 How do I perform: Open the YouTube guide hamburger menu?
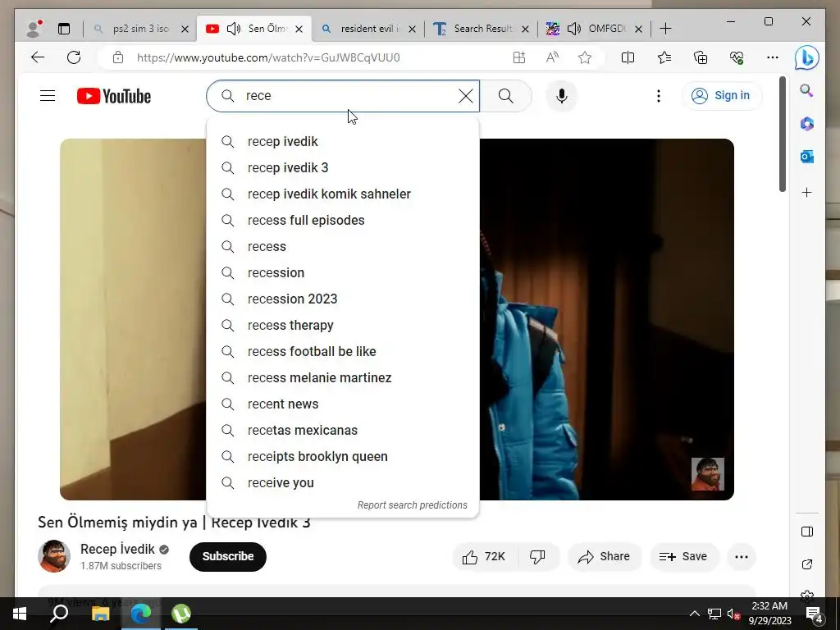click(x=48, y=96)
